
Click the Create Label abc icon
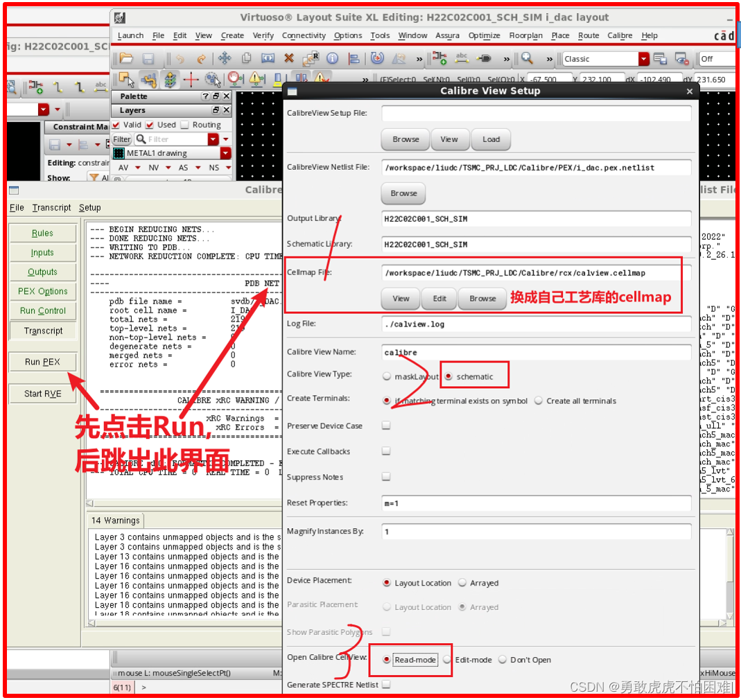coord(462,59)
